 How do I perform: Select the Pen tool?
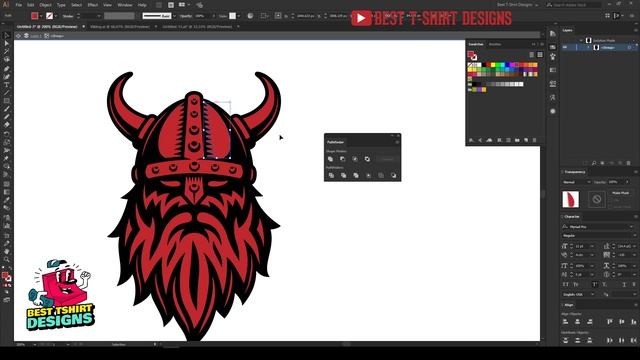(x=7, y=69)
